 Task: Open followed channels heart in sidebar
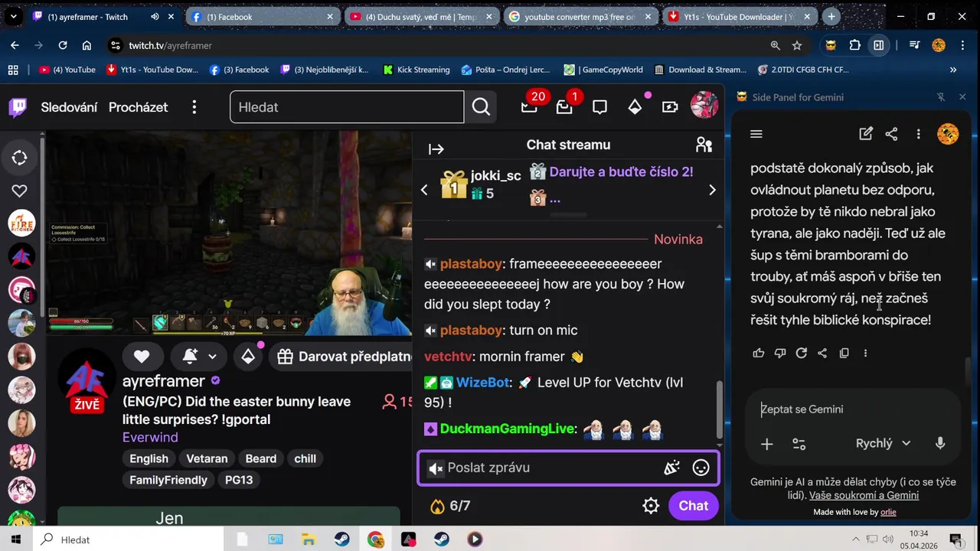[20, 191]
